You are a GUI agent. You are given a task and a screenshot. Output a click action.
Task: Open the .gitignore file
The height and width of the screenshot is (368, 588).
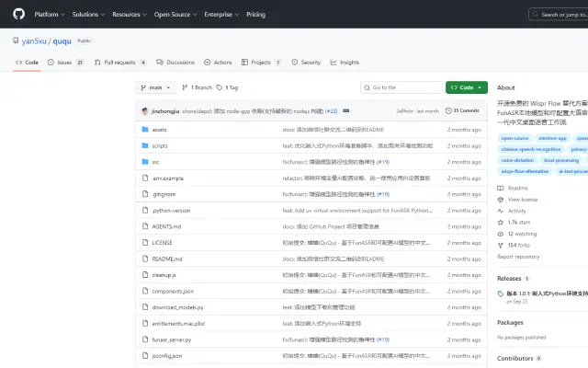coord(164,194)
